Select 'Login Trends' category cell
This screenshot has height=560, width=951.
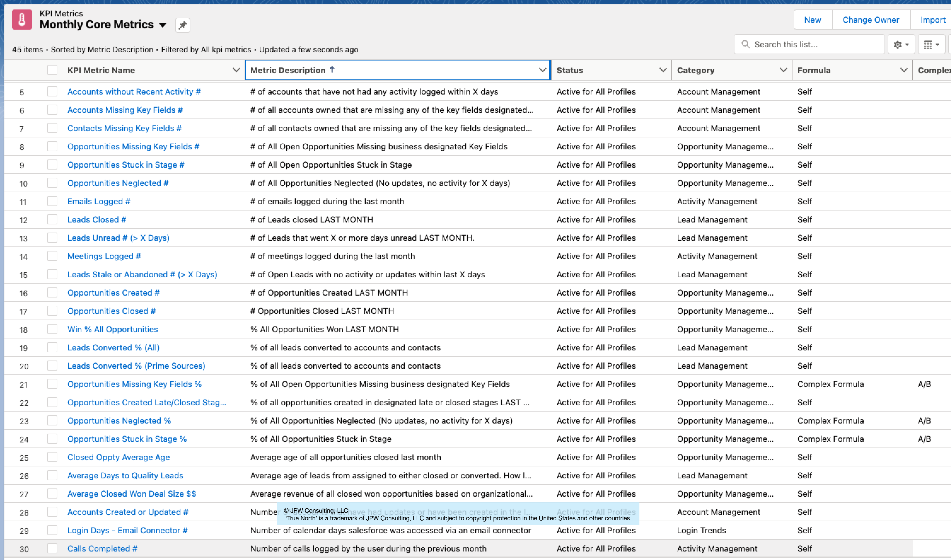coord(701,531)
